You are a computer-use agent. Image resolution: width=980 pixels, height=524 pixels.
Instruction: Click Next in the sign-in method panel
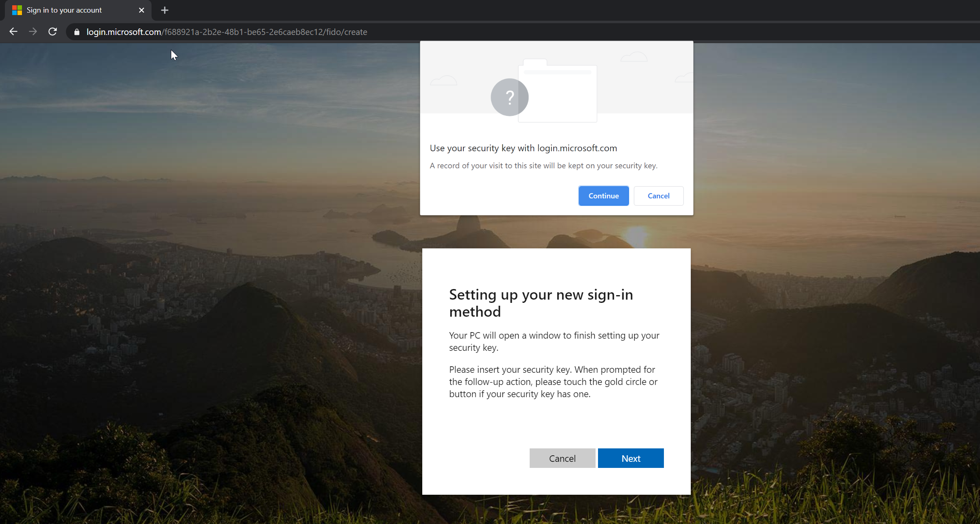(631, 458)
